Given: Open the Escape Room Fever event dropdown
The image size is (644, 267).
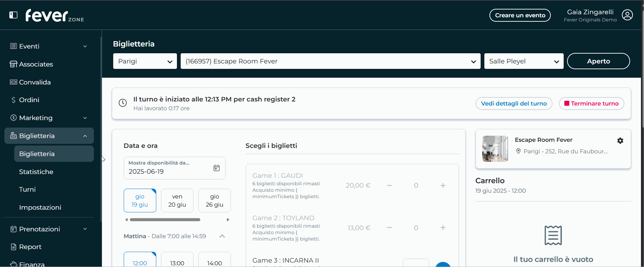Looking at the screenshot, I should [330, 61].
